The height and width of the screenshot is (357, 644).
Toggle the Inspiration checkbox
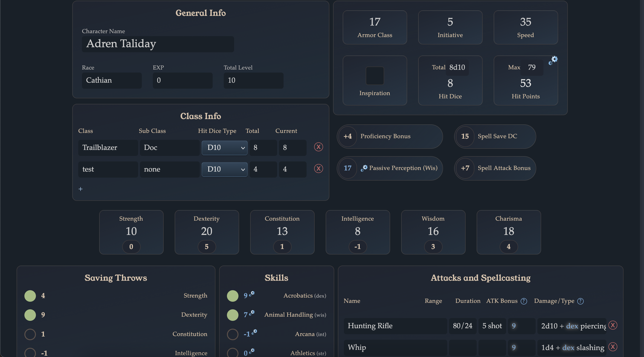pyautogui.click(x=374, y=76)
